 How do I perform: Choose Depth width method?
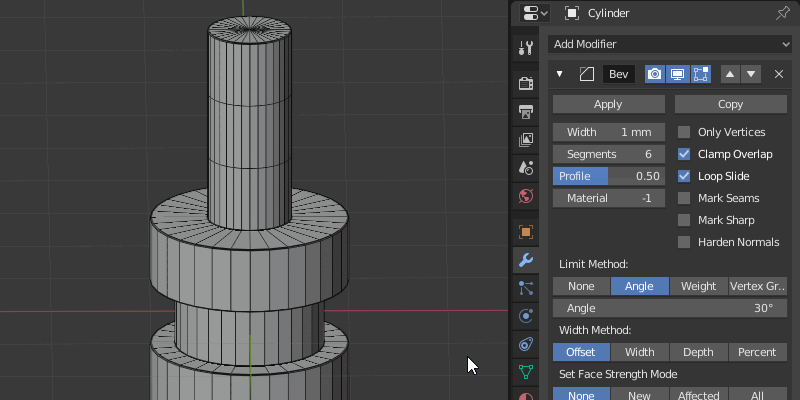coord(698,352)
